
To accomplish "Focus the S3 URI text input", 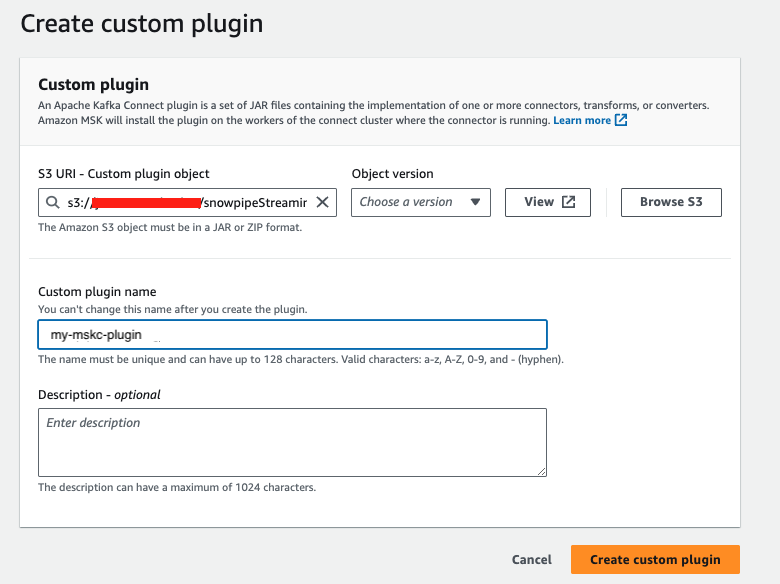I will [190, 202].
